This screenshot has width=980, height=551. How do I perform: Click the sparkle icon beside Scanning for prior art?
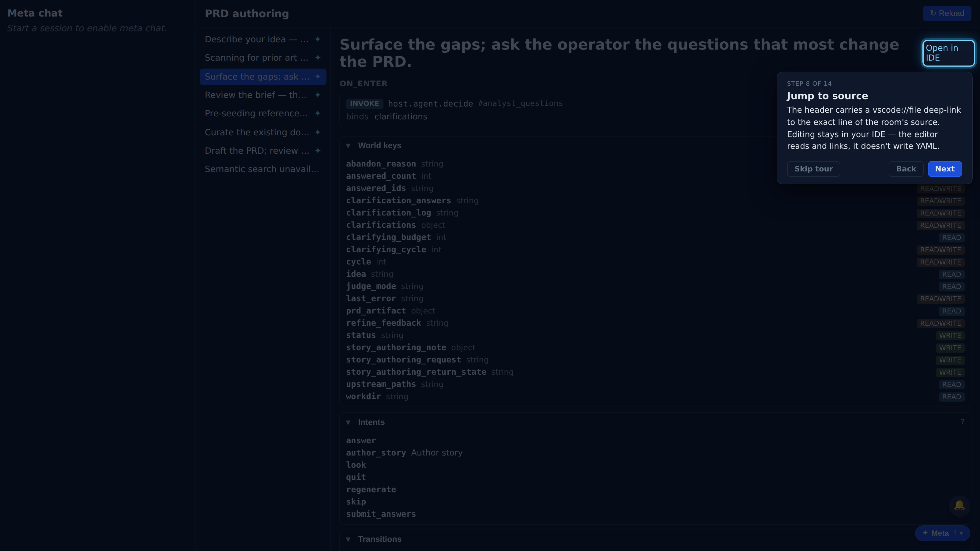318,58
